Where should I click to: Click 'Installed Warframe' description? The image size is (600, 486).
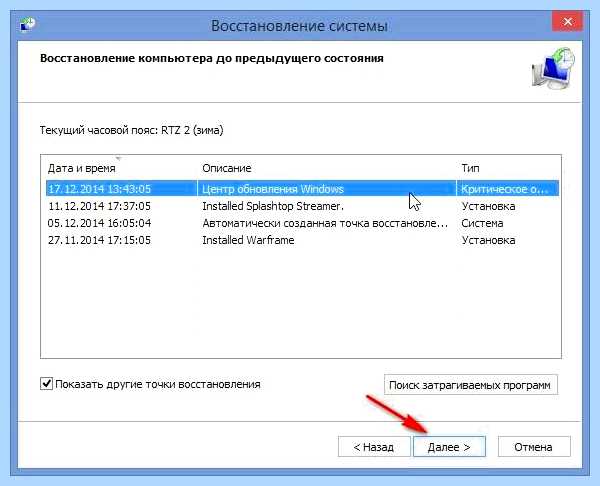pos(248,240)
